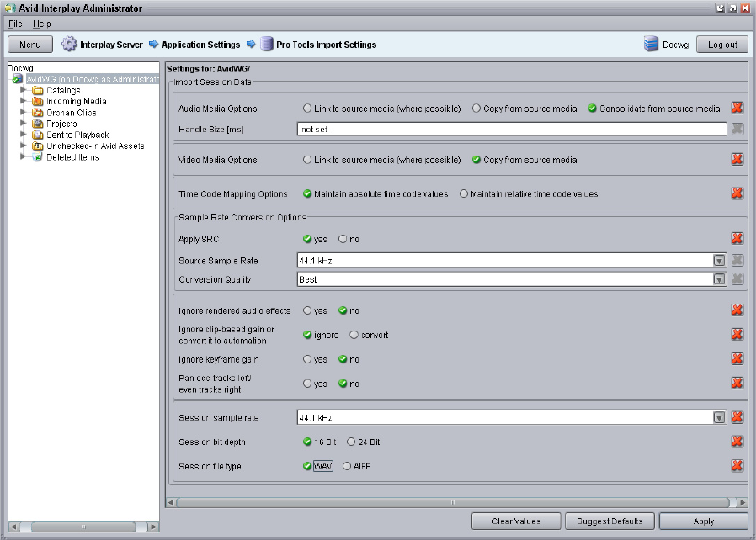Click the AvidWG database node icon
756x540 pixels.
18,78
